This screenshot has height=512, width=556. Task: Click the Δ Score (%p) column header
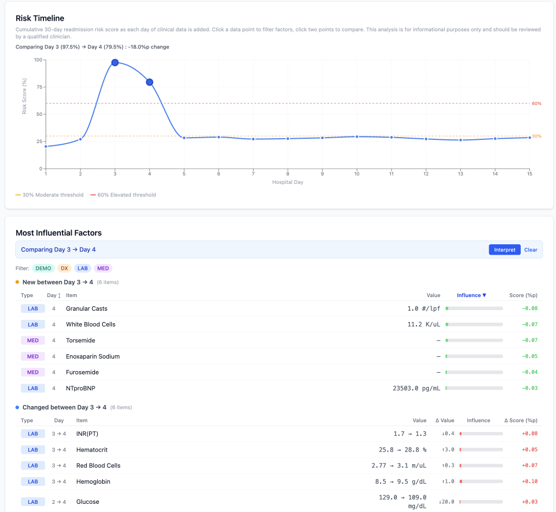(x=521, y=420)
